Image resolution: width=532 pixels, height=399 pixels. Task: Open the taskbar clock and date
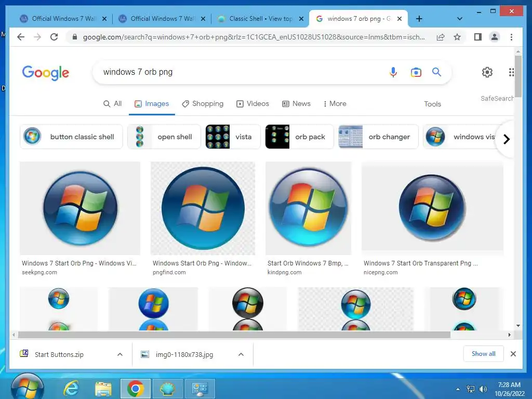pyautogui.click(x=509, y=389)
